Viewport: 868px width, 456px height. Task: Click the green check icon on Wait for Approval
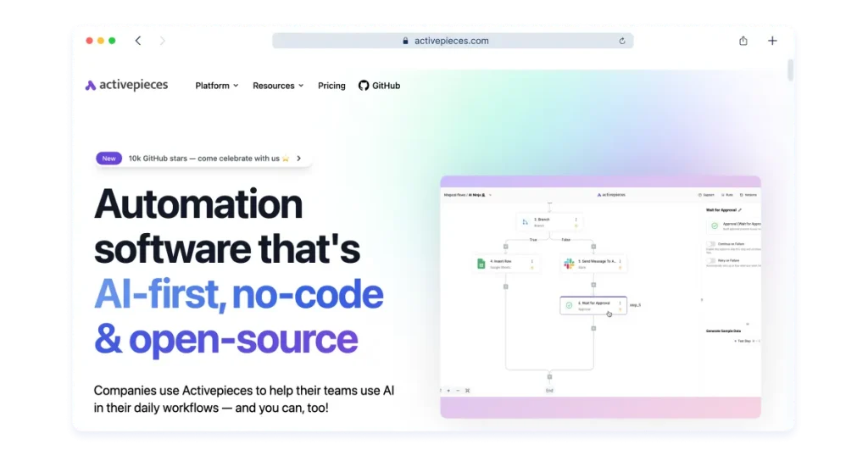[x=569, y=305]
